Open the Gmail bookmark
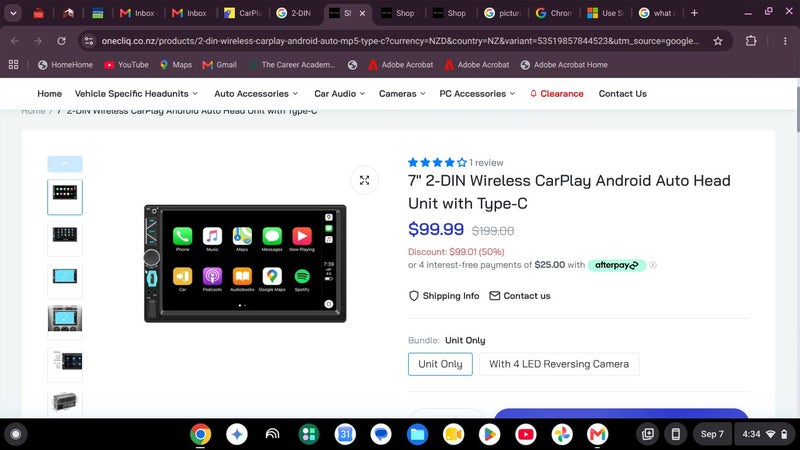The image size is (800, 450). [x=219, y=65]
